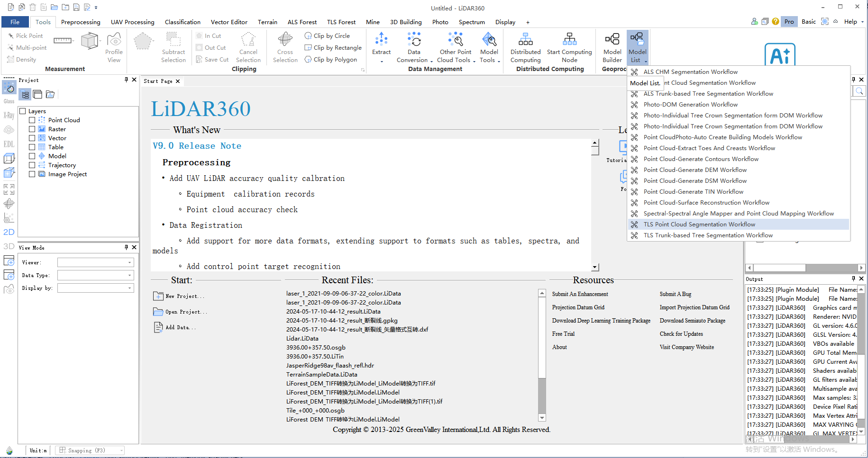Click the Check for Updates link

click(x=681, y=334)
